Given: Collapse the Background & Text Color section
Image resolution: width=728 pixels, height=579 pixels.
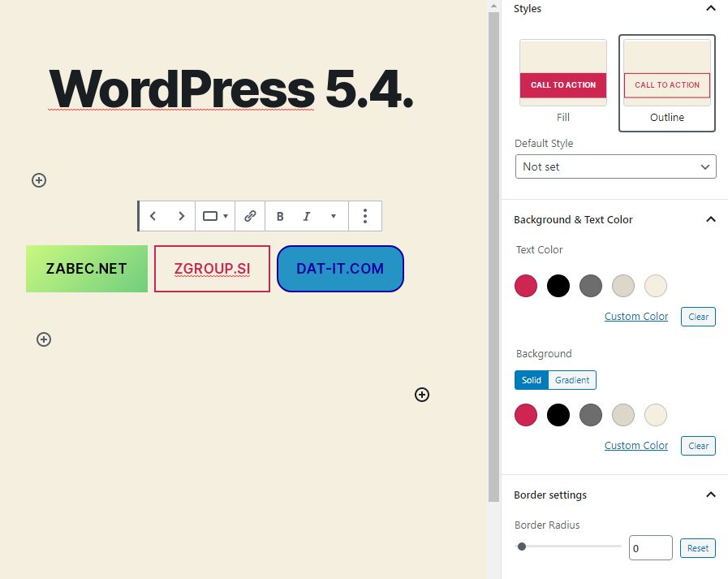Looking at the screenshot, I should pyautogui.click(x=711, y=219).
